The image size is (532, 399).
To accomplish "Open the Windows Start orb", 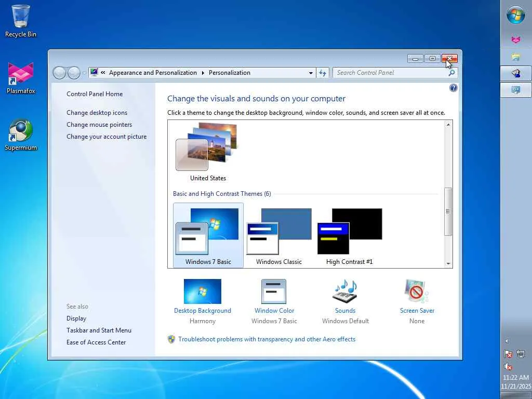I will click(x=516, y=15).
